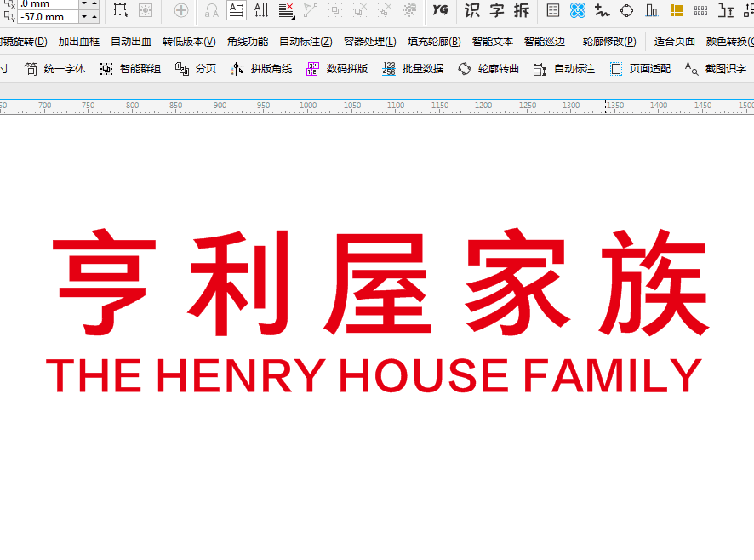
Task: Click the 数码拼版 digital imposition tool
Action: tap(337, 69)
